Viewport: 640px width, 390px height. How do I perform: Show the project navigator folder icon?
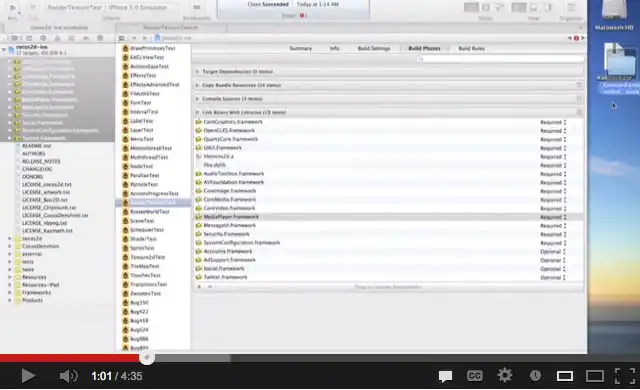point(14,38)
